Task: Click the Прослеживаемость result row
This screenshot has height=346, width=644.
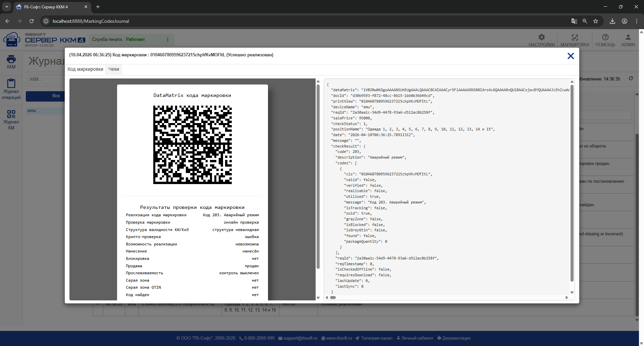Action: click(192, 273)
